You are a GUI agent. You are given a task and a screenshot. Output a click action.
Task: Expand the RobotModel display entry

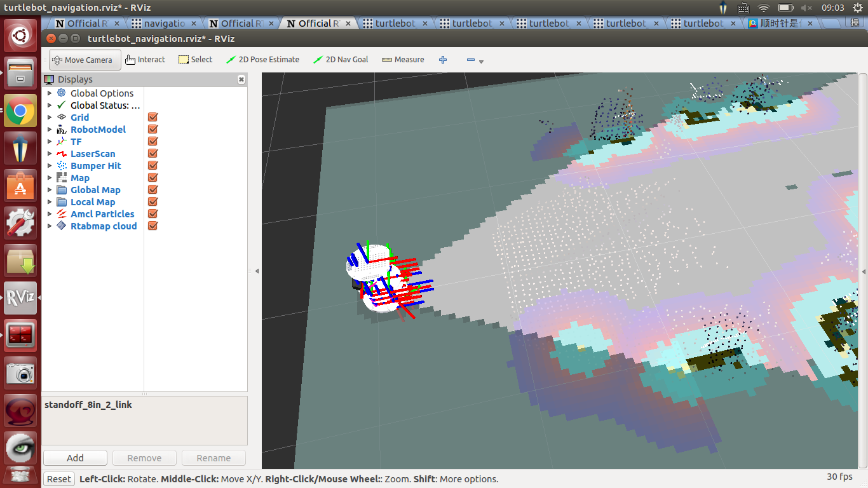click(x=50, y=130)
